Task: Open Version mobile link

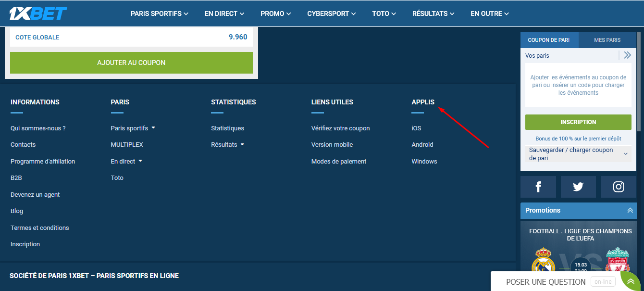Action: 332,145
